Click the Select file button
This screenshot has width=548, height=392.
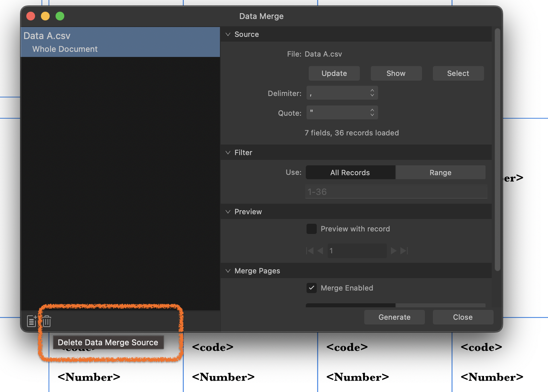click(x=458, y=73)
